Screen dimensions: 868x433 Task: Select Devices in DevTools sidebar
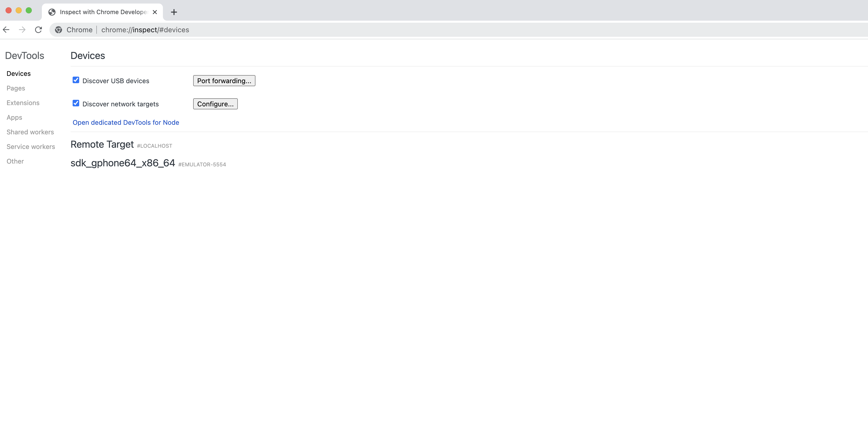(18, 73)
